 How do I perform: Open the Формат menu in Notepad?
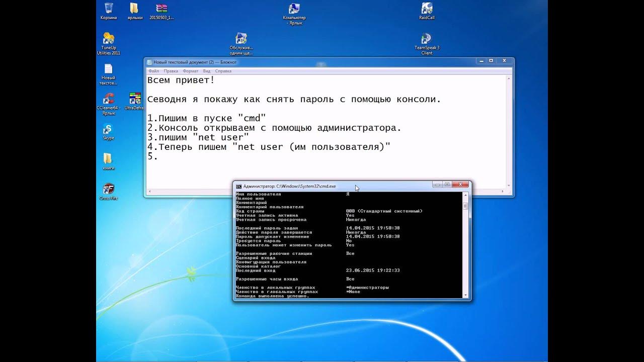pyautogui.click(x=191, y=71)
